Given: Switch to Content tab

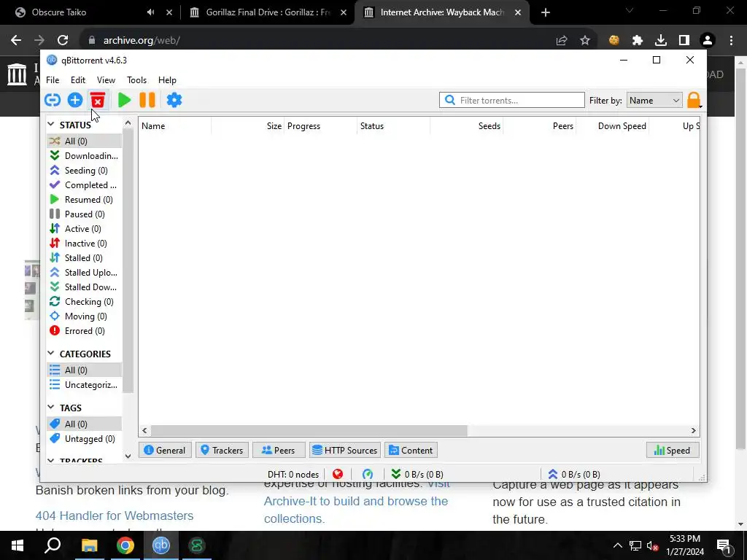Looking at the screenshot, I should (x=411, y=451).
